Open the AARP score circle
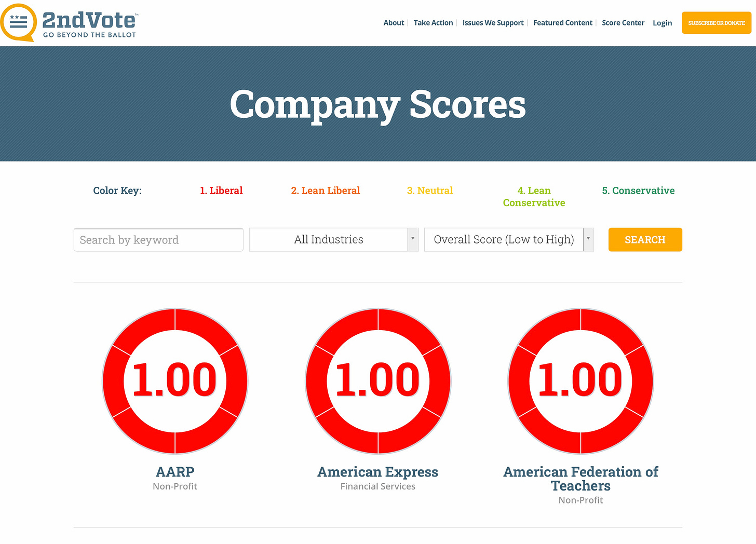Screen dimensions: 756x544 tap(175, 381)
